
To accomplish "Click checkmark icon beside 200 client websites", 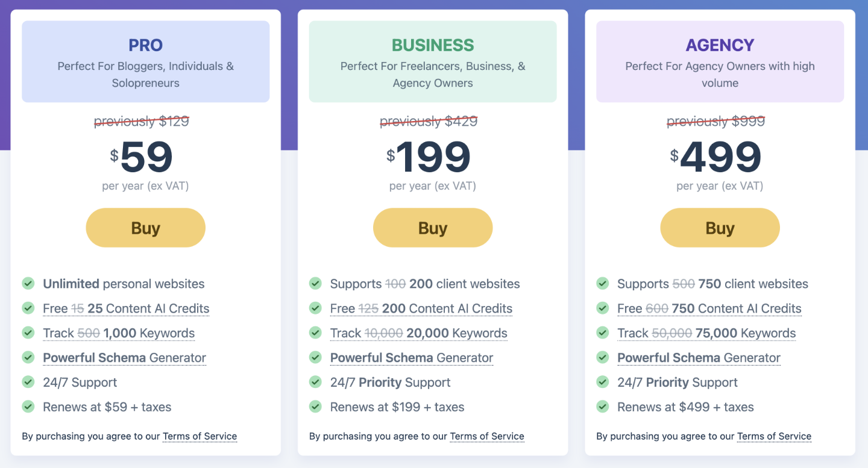I will tap(315, 283).
